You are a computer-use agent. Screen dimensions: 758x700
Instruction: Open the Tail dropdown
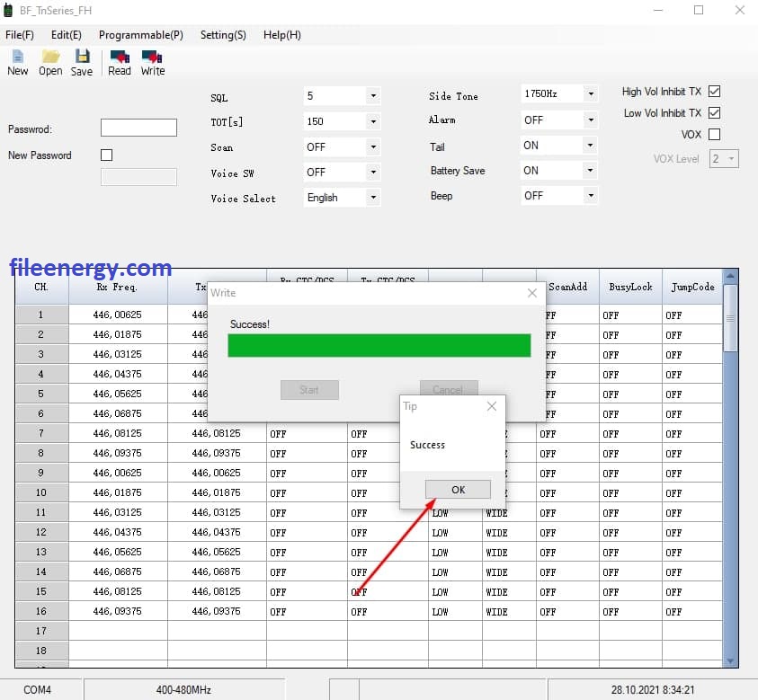[x=591, y=145]
